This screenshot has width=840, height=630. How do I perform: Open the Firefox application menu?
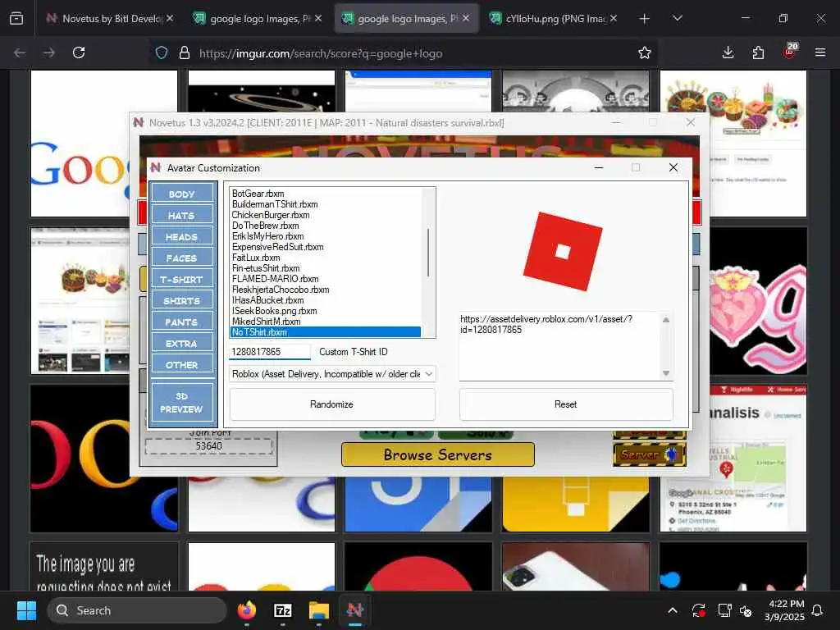click(820, 52)
